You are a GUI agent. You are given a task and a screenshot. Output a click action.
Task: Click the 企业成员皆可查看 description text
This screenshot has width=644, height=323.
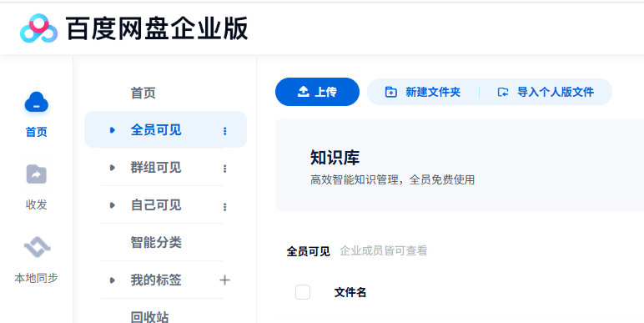pos(384,250)
